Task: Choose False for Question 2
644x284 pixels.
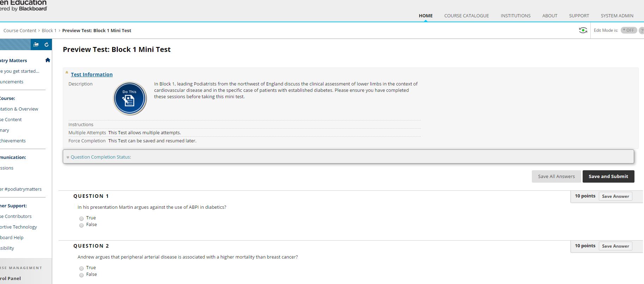Action: (81, 275)
